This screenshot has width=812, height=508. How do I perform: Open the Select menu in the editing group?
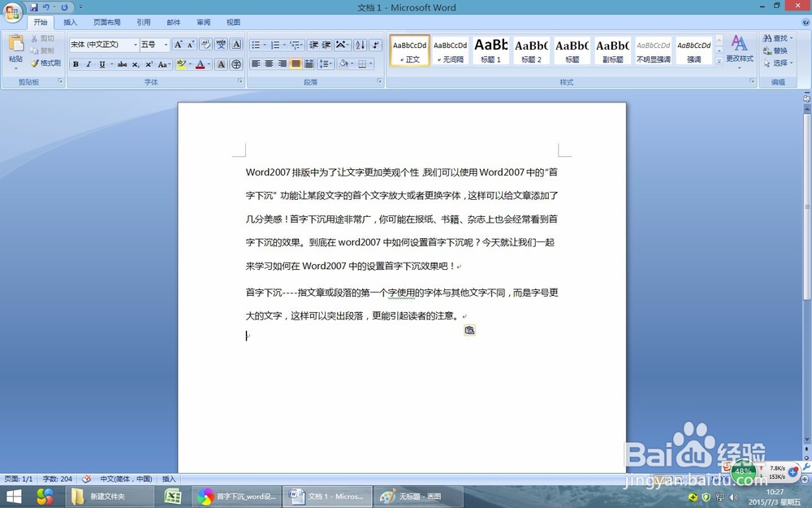778,63
